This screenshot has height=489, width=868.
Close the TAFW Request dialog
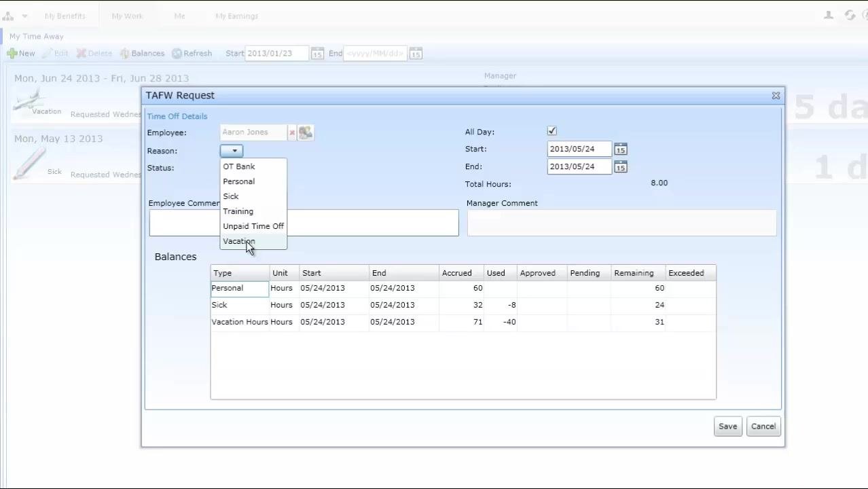[776, 96]
